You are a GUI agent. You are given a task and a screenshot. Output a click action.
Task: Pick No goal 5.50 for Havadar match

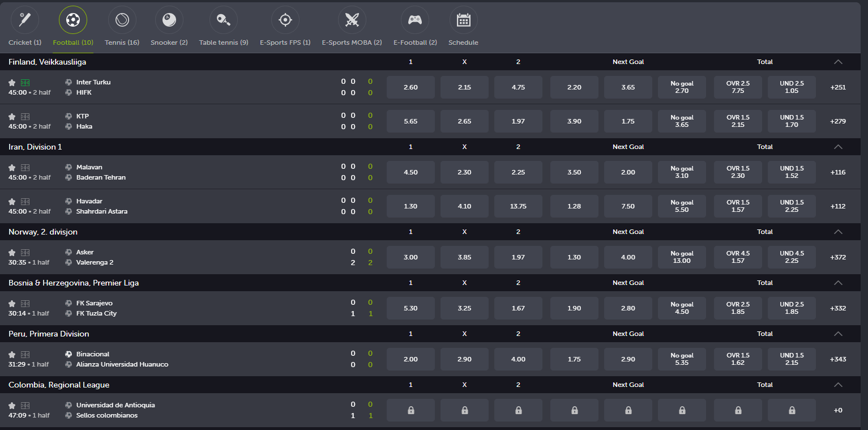point(682,206)
